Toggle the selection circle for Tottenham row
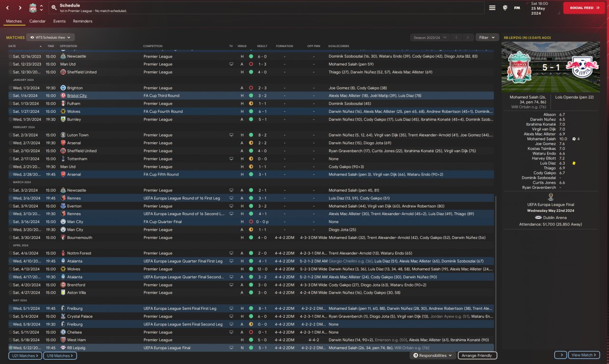 click(10, 159)
